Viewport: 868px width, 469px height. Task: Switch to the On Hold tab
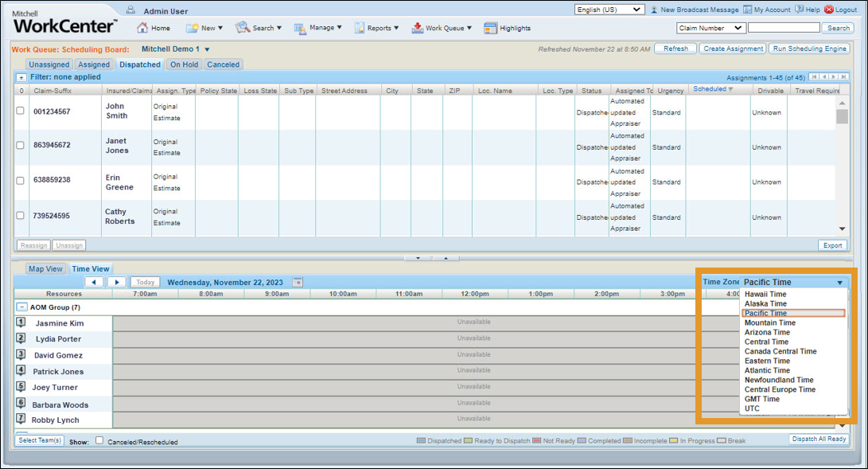click(x=184, y=64)
